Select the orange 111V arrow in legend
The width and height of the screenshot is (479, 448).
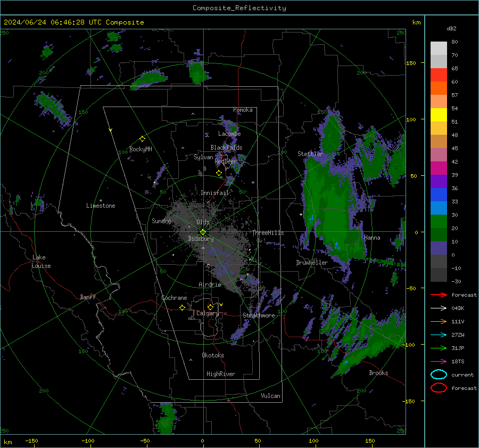coord(439,321)
